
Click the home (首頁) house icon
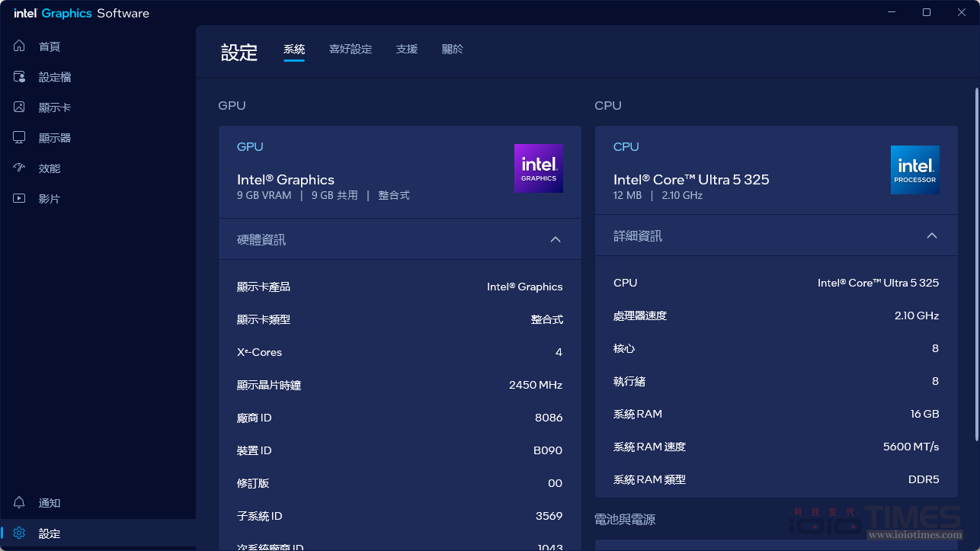click(x=20, y=46)
